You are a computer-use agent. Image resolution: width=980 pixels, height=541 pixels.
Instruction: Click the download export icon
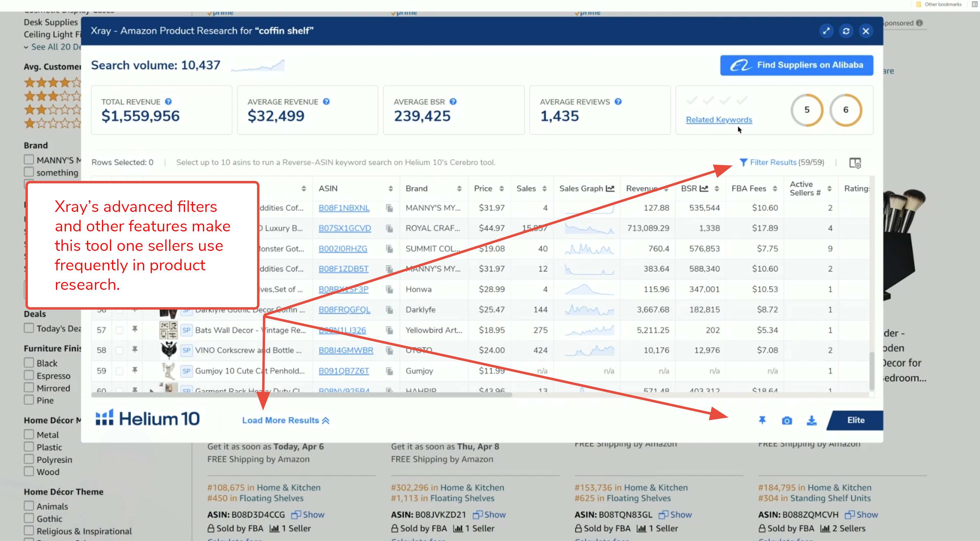click(811, 421)
